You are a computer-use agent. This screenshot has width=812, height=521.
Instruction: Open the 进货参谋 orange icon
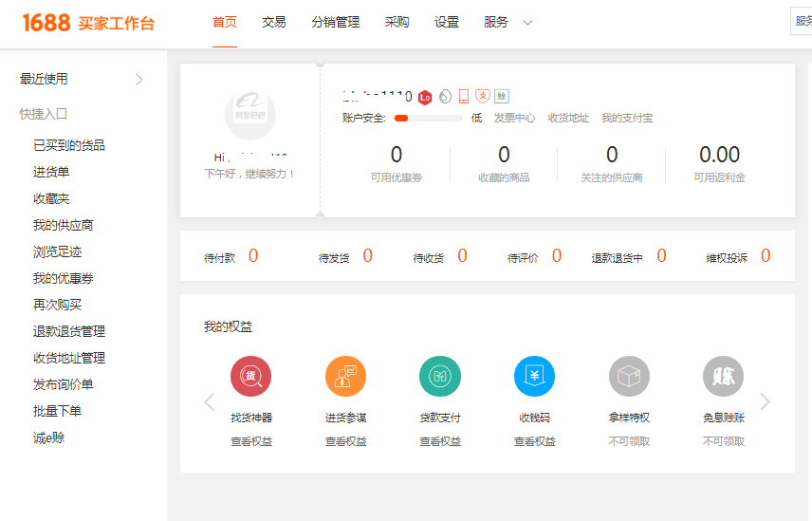coord(345,377)
